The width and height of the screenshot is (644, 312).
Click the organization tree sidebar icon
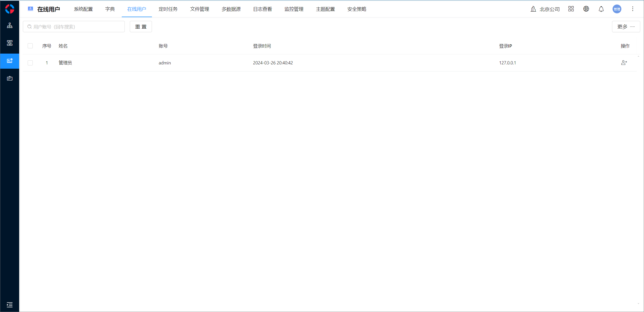10,25
